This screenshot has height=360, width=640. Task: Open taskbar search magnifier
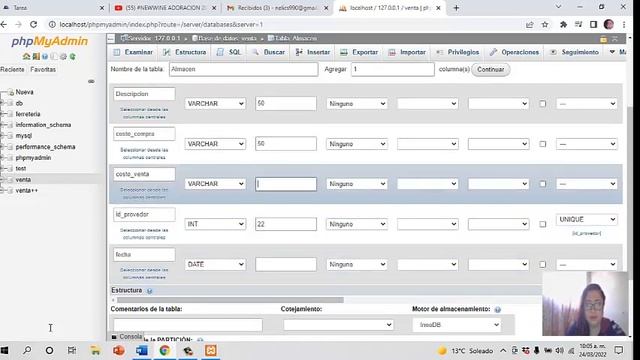click(x=27, y=350)
